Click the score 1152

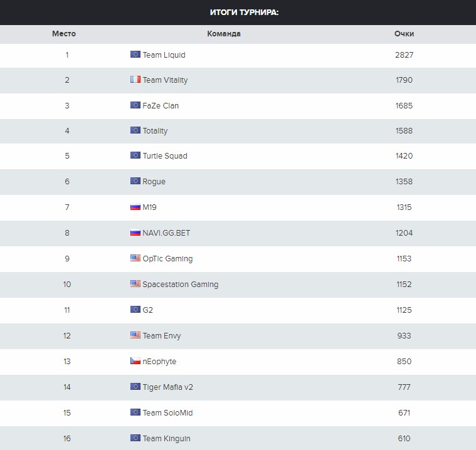tap(404, 285)
